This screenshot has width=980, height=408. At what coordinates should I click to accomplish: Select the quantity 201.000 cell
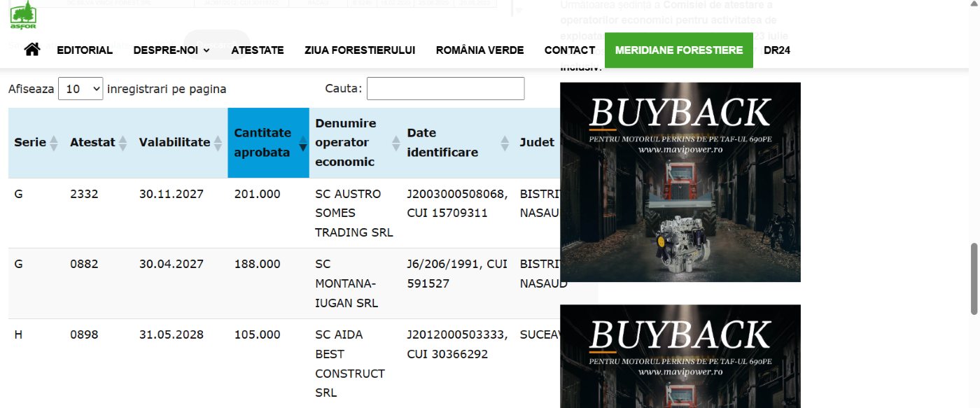(257, 194)
